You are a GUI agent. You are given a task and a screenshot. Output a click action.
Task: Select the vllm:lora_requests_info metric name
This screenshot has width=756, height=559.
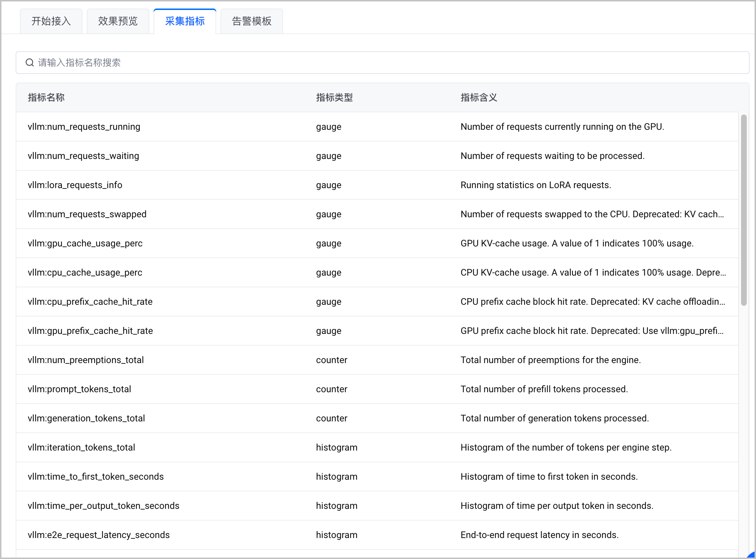pos(75,185)
